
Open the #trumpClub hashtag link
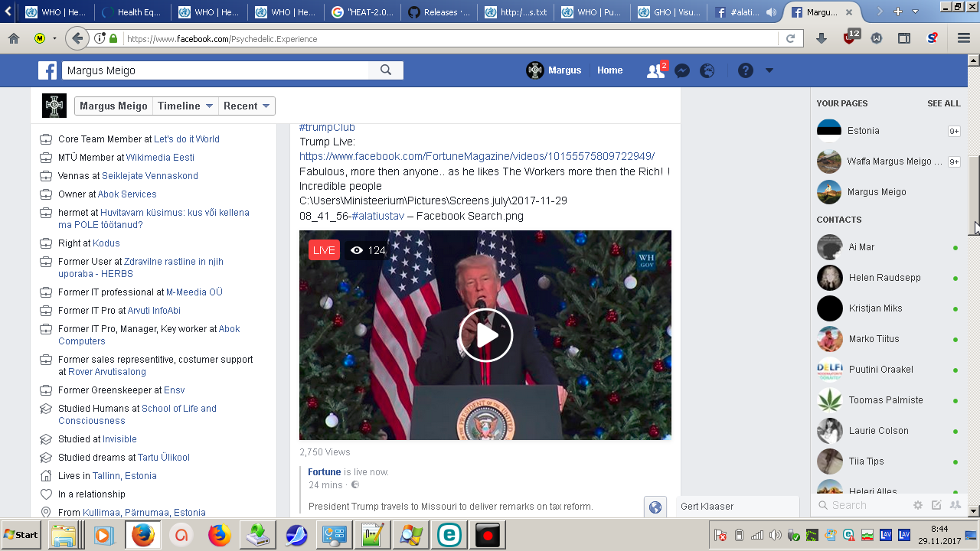[x=327, y=127]
